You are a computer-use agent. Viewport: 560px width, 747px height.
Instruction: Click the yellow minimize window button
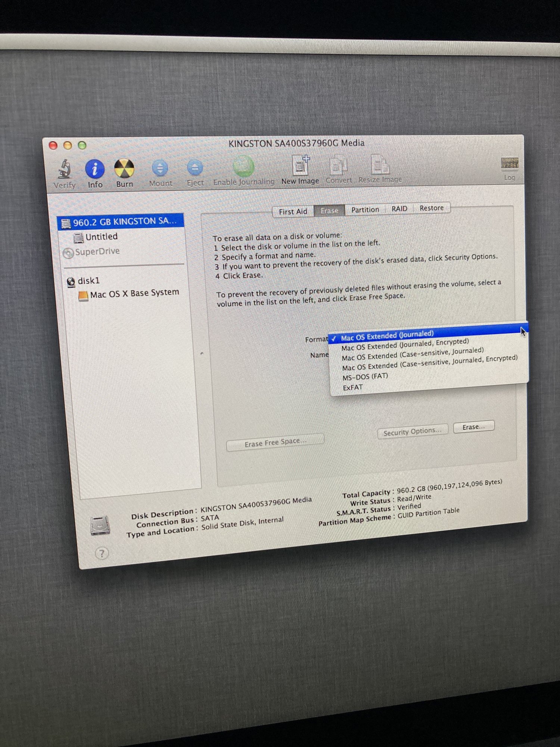click(68, 145)
